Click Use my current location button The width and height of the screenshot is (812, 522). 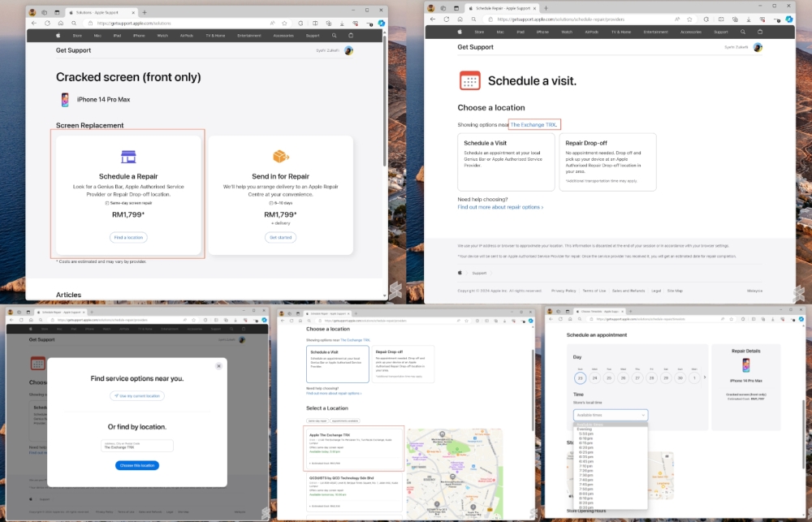click(x=137, y=395)
